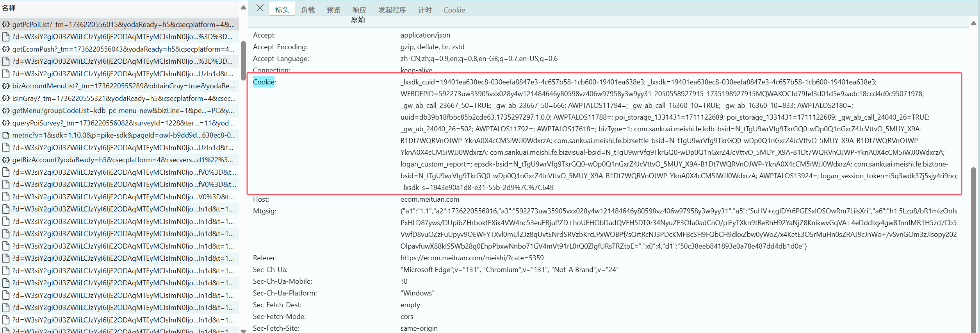Click the gzip, deflate, br, zstd value
The image size is (980, 333).
click(x=433, y=47)
